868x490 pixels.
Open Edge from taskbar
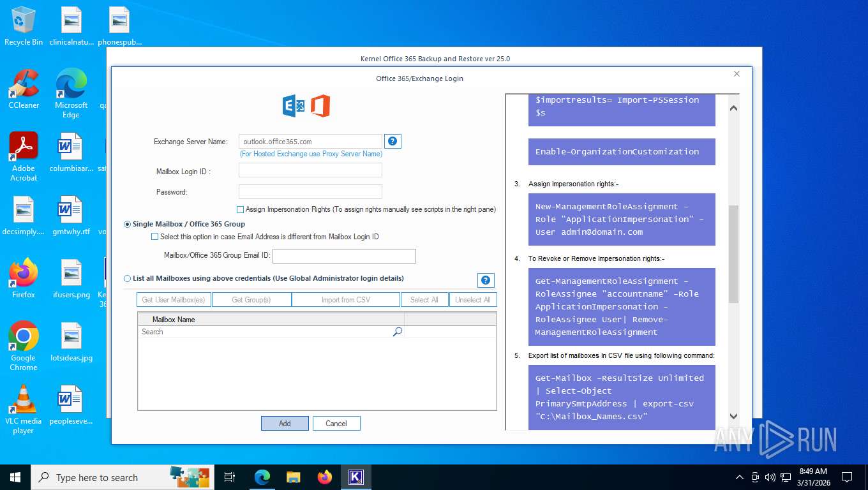coord(262,477)
